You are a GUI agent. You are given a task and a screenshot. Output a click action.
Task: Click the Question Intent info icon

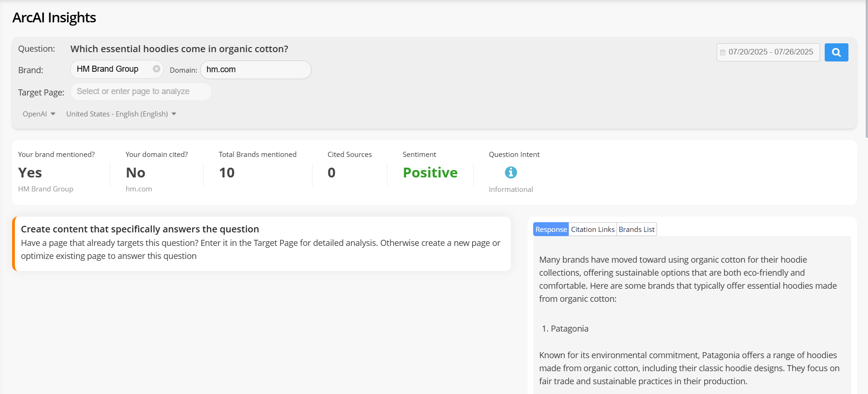510,172
